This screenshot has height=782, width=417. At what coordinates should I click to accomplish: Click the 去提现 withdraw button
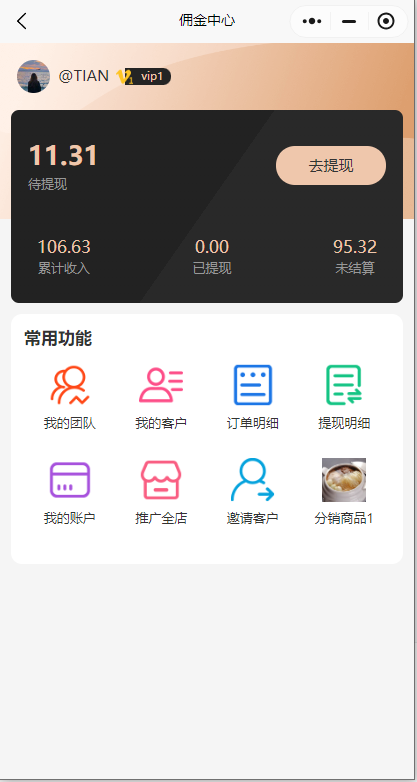coord(331,166)
